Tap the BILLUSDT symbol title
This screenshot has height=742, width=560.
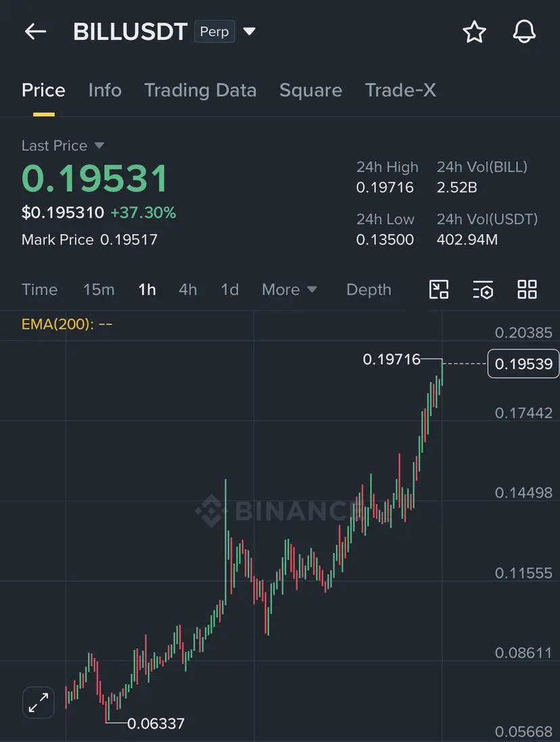(130, 32)
